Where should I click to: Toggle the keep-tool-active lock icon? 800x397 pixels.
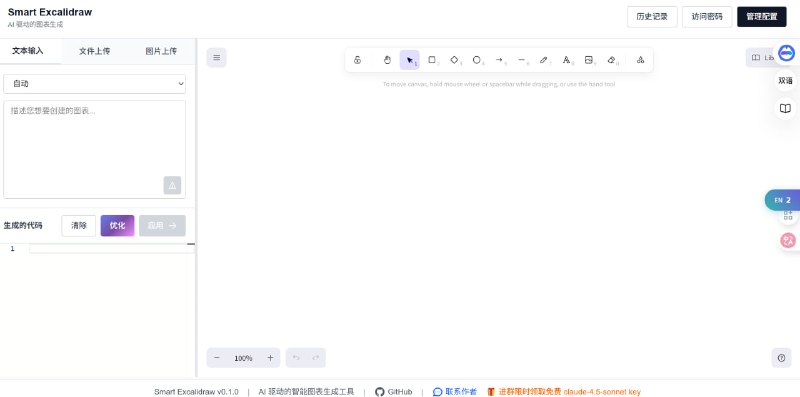[x=357, y=60]
